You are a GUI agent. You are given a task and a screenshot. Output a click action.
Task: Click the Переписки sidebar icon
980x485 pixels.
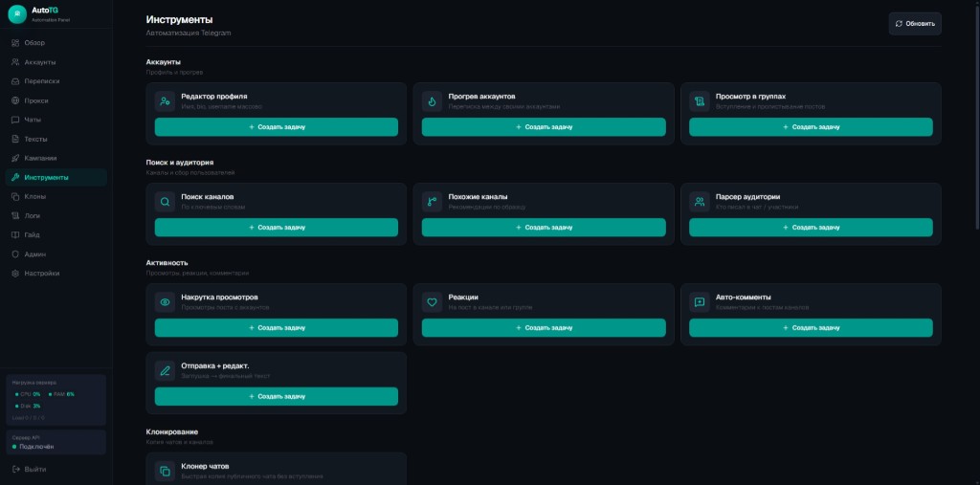pyautogui.click(x=15, y=81)
